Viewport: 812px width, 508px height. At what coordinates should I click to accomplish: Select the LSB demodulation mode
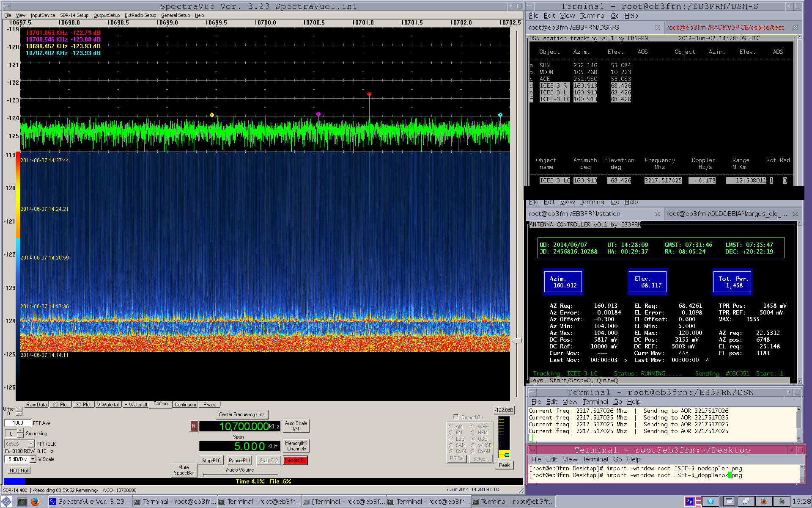point(451,439)
